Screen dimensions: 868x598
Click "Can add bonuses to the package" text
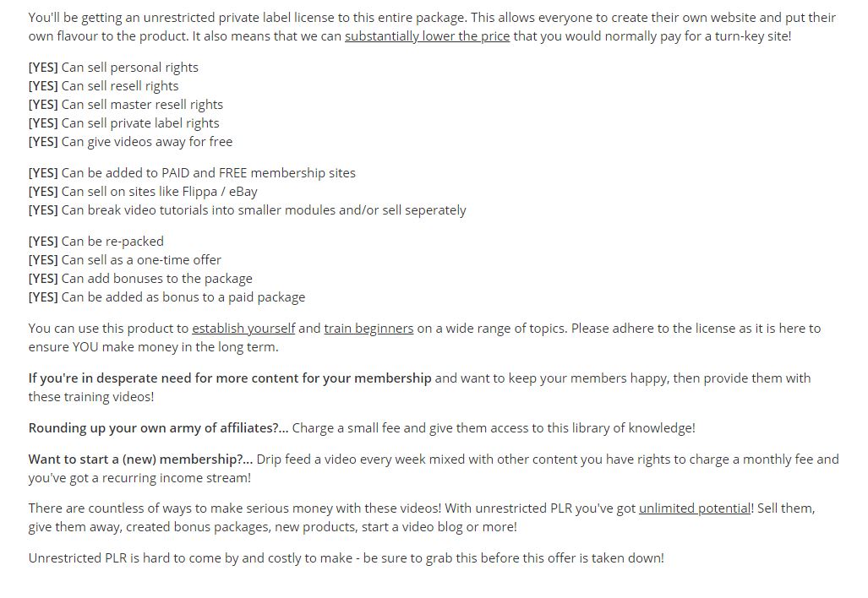(140, 279)
